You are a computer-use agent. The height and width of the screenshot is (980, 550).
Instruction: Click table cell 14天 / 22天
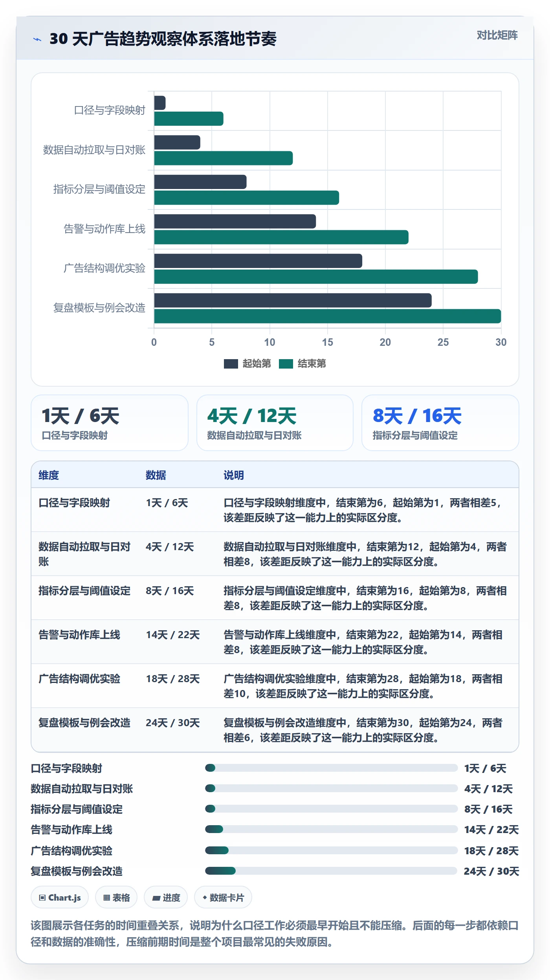tap(173, 635)
